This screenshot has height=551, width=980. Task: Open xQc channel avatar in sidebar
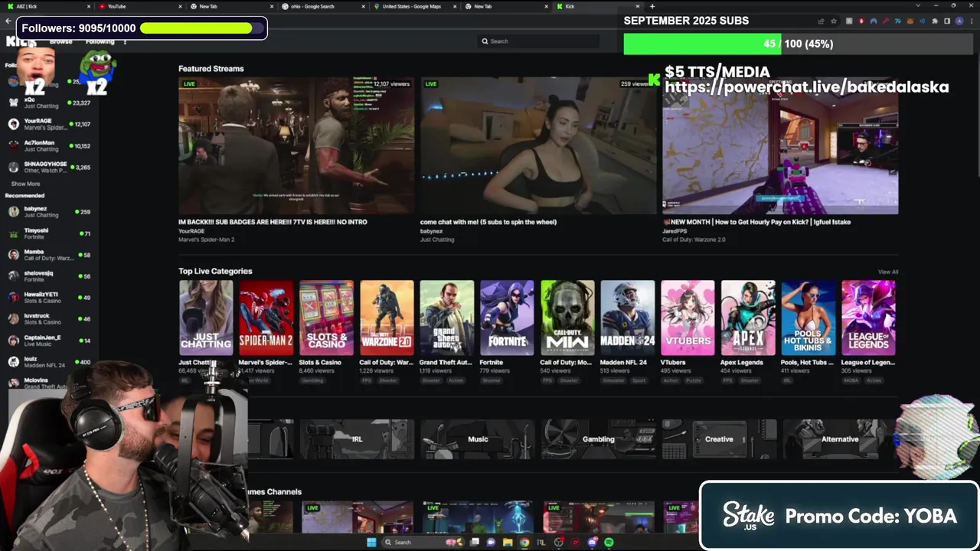pyautogui.click(x=14, y=103)
